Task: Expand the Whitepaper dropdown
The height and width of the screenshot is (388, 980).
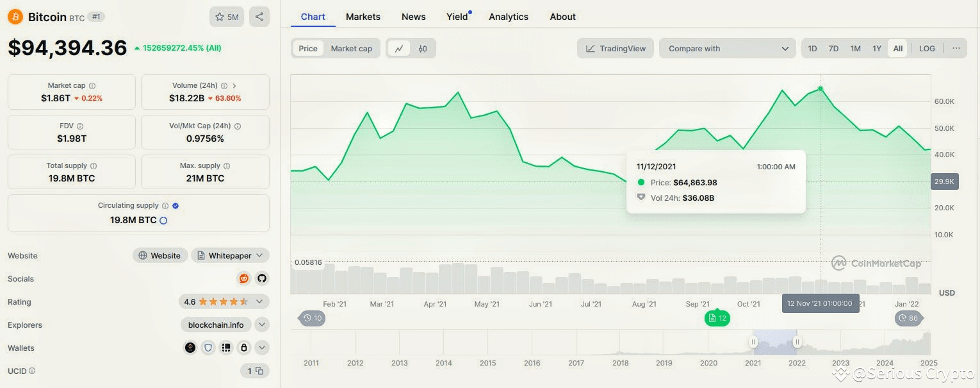Action: 230,255
